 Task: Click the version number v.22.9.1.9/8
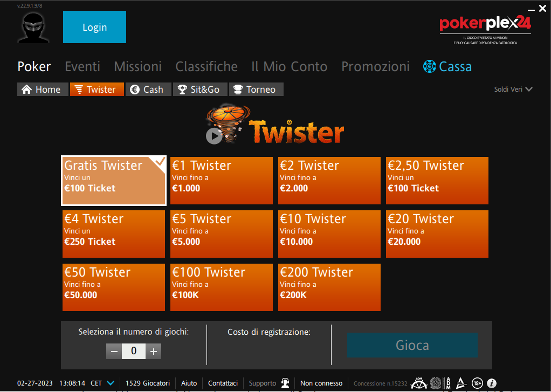tap(30, 5)
